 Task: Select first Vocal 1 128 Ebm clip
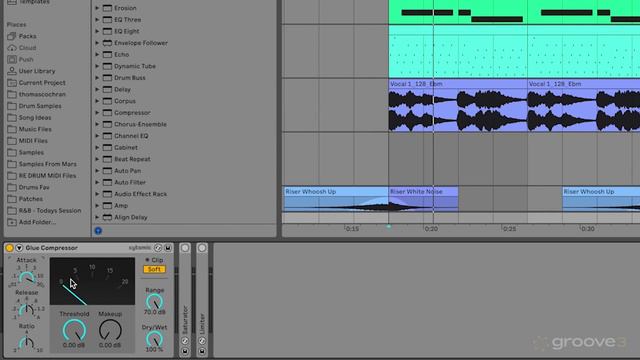(458, 105)
